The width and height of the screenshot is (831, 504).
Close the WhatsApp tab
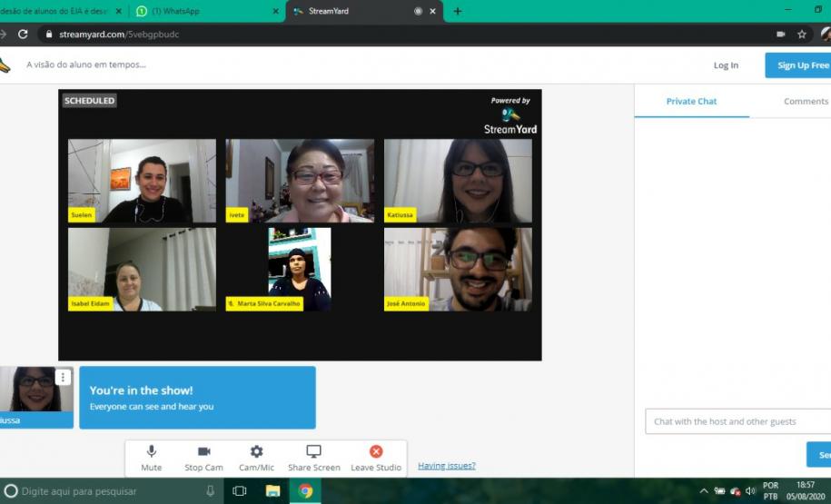click(275, 11)
